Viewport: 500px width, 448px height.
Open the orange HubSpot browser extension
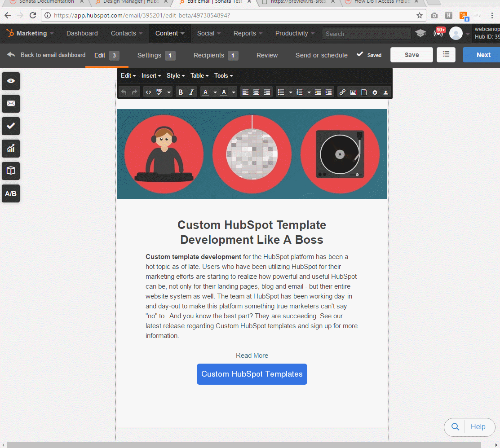pos(463,16)
